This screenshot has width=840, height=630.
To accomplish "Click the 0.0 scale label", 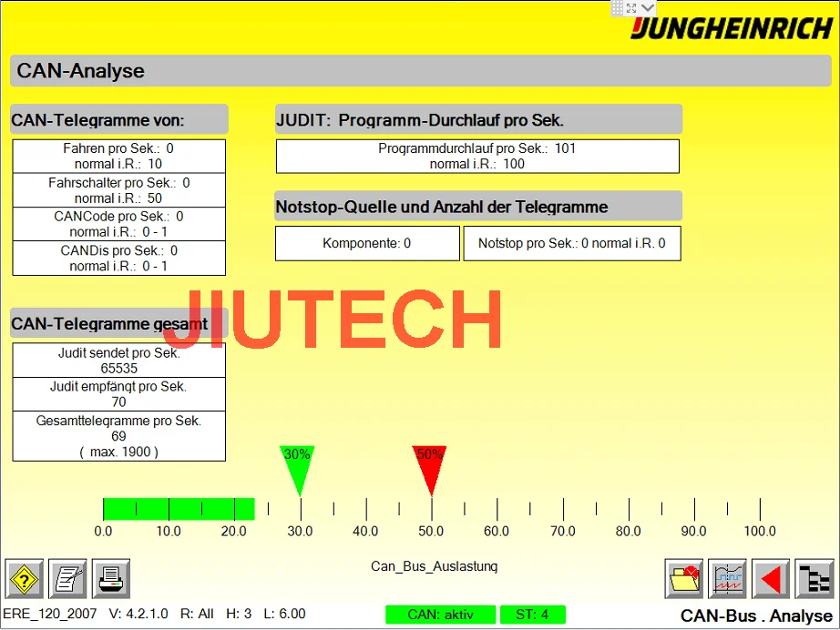I will (x=103, y=532).
